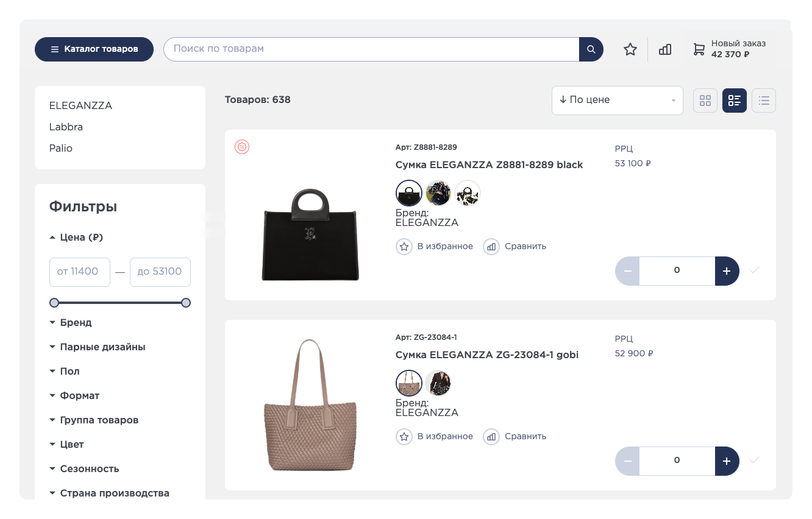Increase quantity of Z8881-8289 black bag
The image size is (812, 519).
(x=727, y=270)
